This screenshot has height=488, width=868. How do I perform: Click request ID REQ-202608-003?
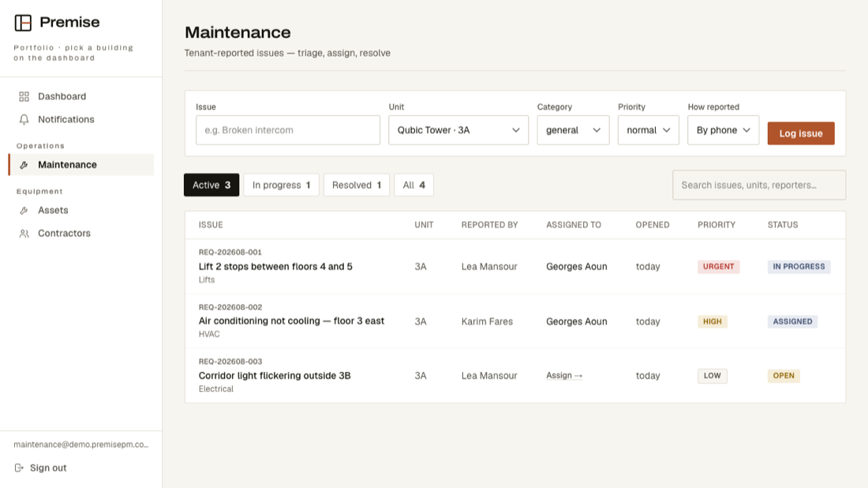pyautogui.click(x=230, y=361)
